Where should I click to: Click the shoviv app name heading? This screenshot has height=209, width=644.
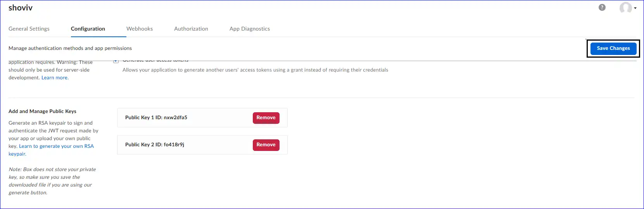coord(21,8)
